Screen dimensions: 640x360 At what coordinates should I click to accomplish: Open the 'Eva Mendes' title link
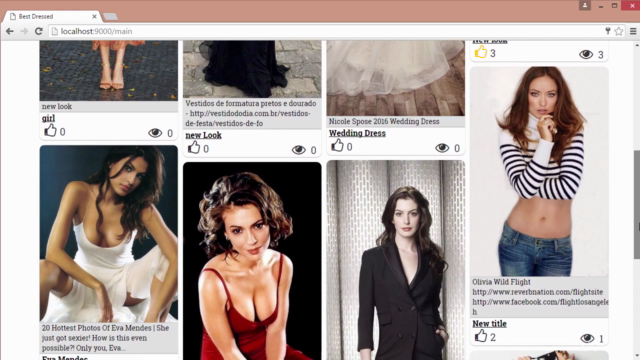65,358
